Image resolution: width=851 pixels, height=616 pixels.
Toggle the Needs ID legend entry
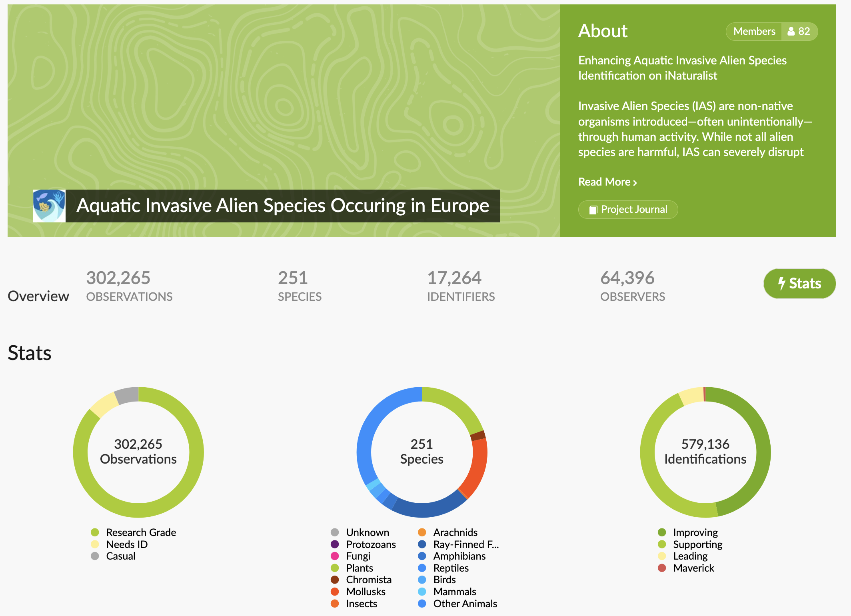(x=127, y=544)
